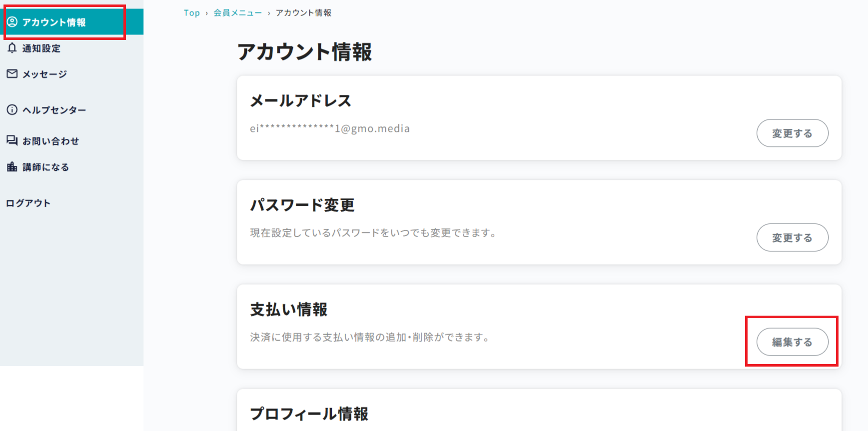Open アカウント情報 in the sidebar menu
The image size is (868, 431).
(x=54, y=22)
